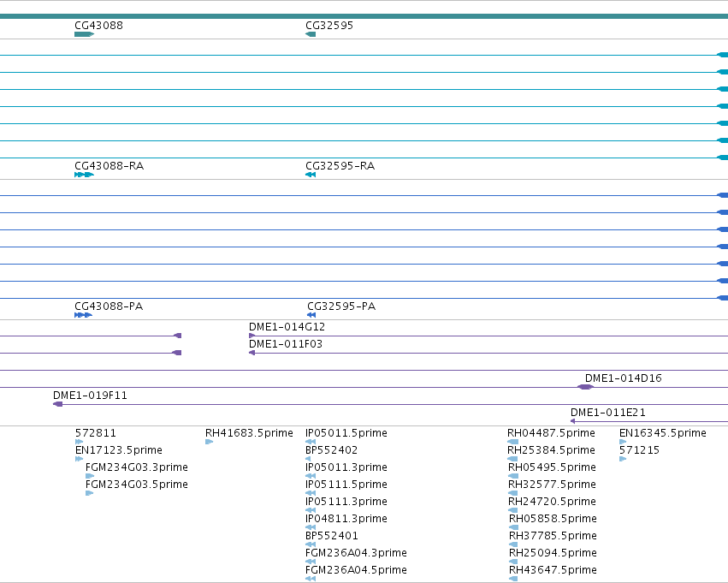Click the DME1-014G12 label

(287, 326)
